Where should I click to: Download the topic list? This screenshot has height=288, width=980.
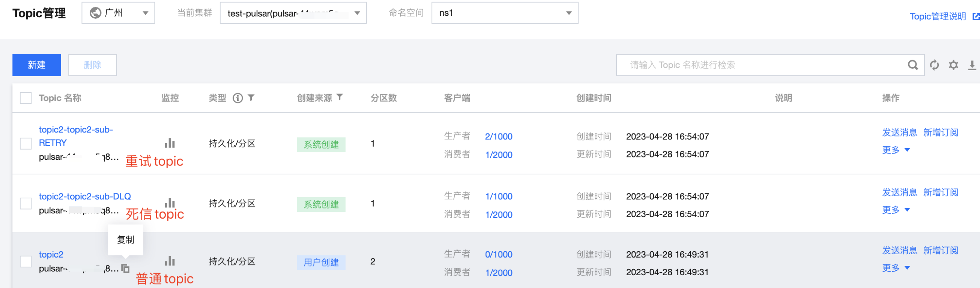tap(972, 65)
